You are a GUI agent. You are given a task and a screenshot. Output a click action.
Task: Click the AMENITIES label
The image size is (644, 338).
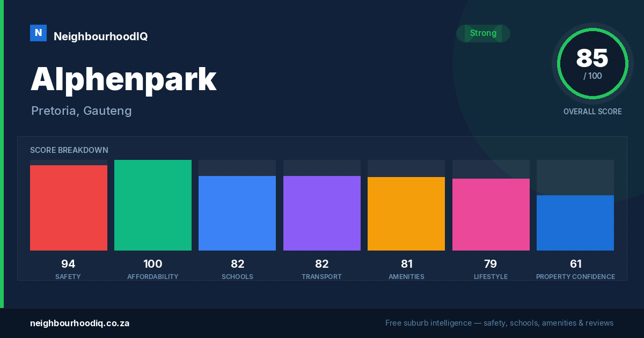coord(406,277)
